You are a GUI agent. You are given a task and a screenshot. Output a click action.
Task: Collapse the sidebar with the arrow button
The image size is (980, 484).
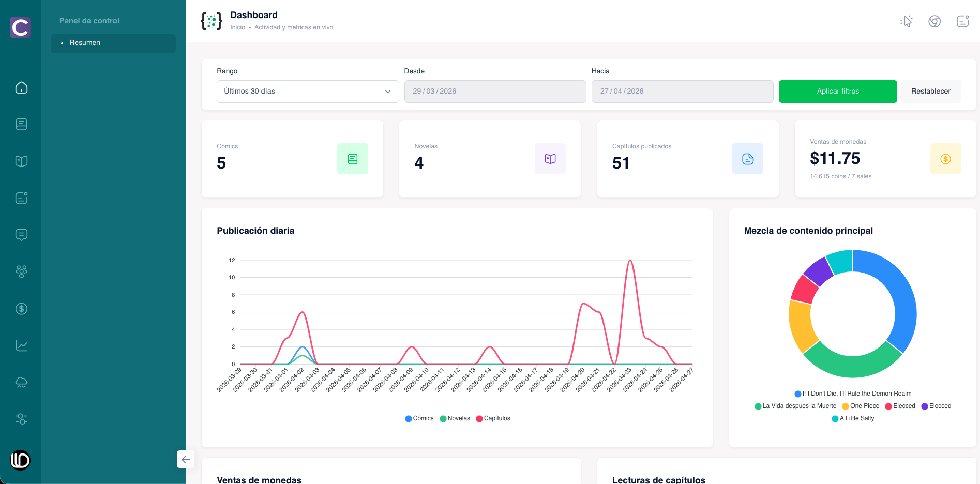pos(186,459)
